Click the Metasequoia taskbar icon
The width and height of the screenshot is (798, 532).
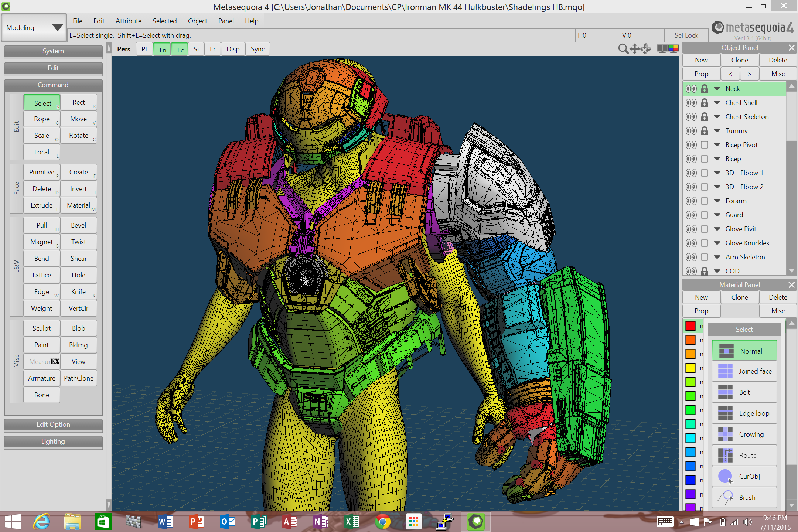pyautogui.click(x=476, y=522)
